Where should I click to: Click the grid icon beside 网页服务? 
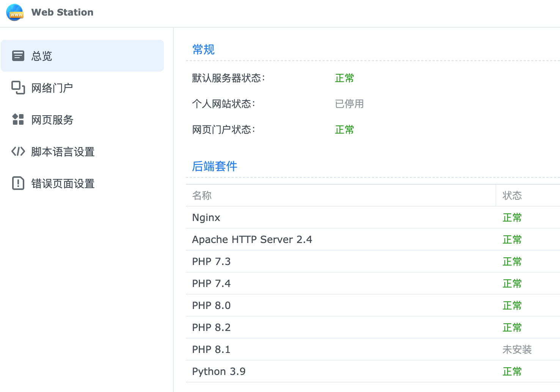tap(18, 119)
